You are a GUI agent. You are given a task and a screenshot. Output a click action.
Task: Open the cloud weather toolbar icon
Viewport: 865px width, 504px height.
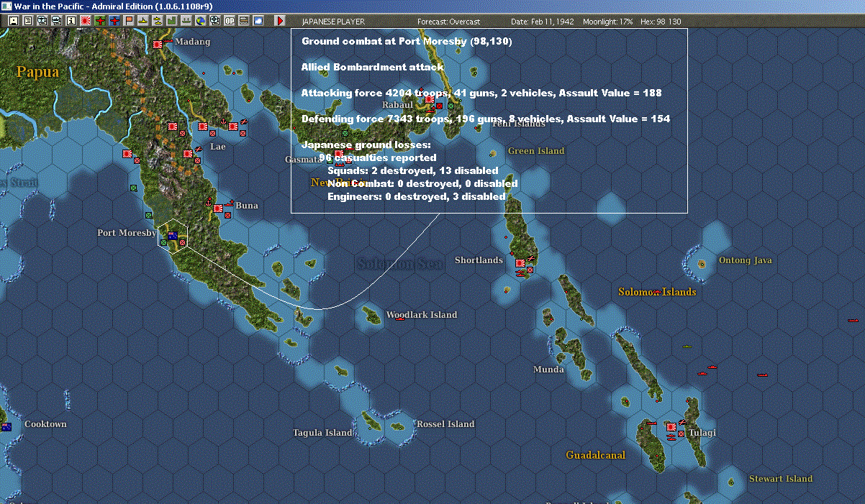point(258,21)
